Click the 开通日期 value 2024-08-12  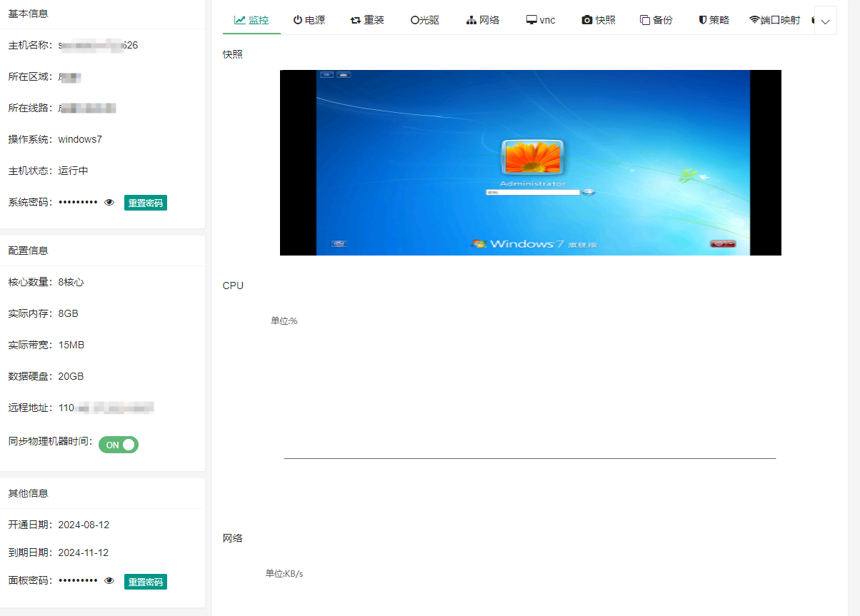84,525
